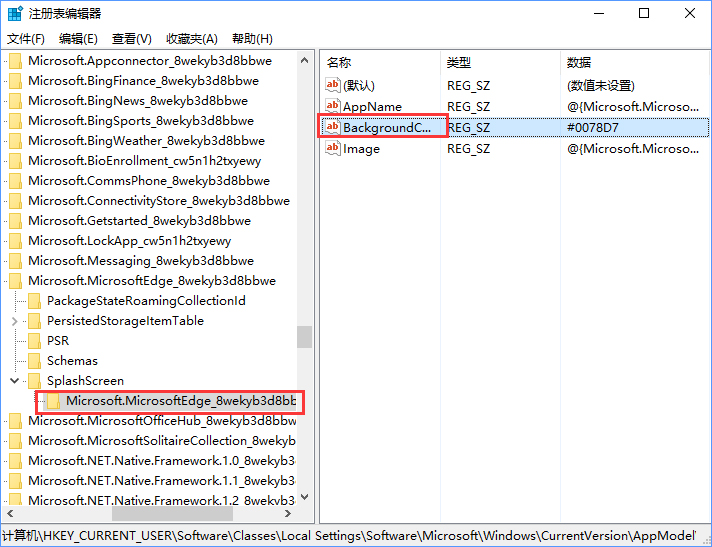Collapse the SplashScreen tree node

[15, 381]
